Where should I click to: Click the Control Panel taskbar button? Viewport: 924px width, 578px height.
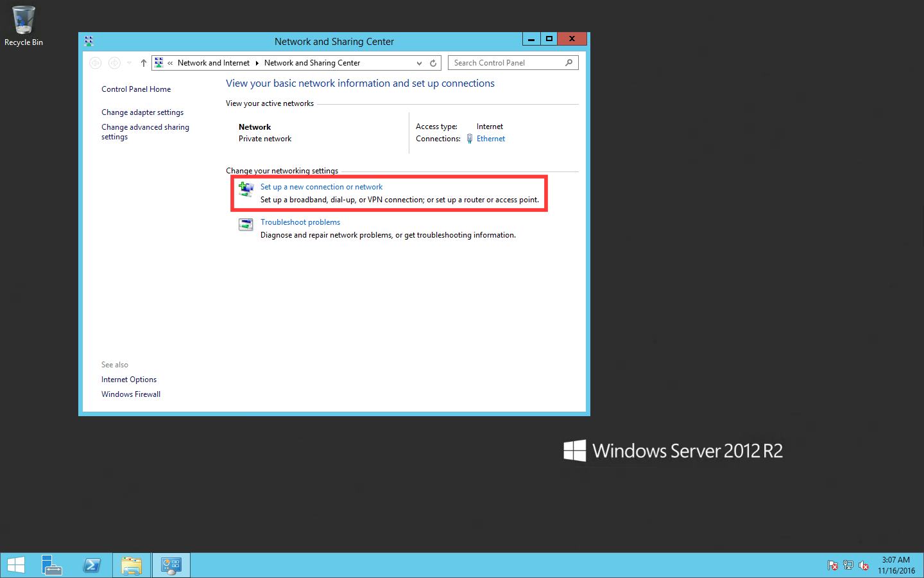click(x=171, y=565)
